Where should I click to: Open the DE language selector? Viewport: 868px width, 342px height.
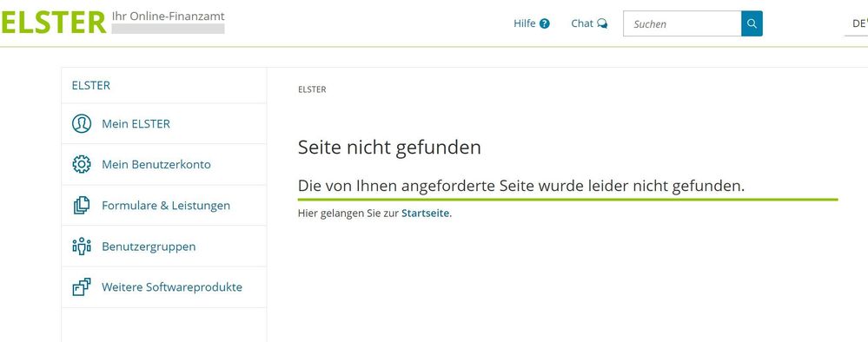coord(857,23)
